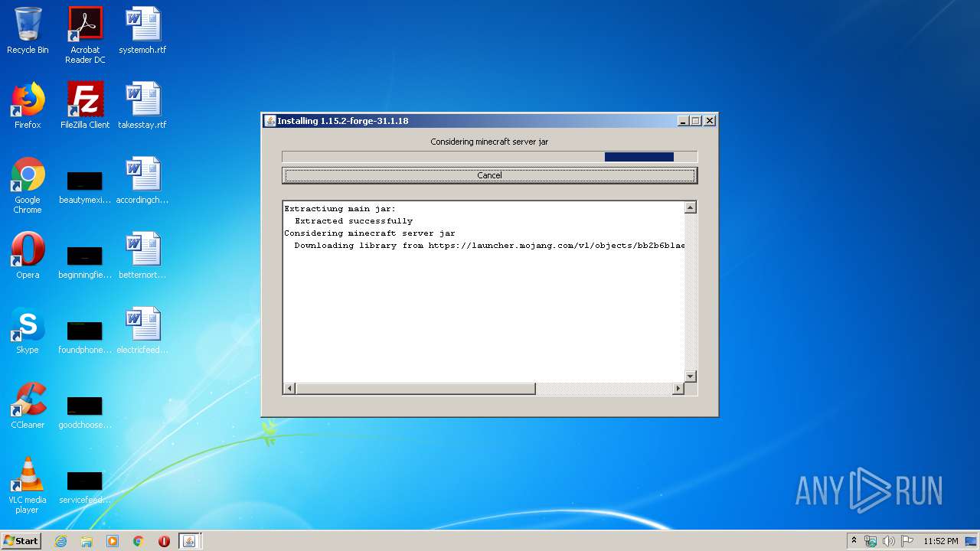Select the foundphone... desktop file

tap(85, 337)
